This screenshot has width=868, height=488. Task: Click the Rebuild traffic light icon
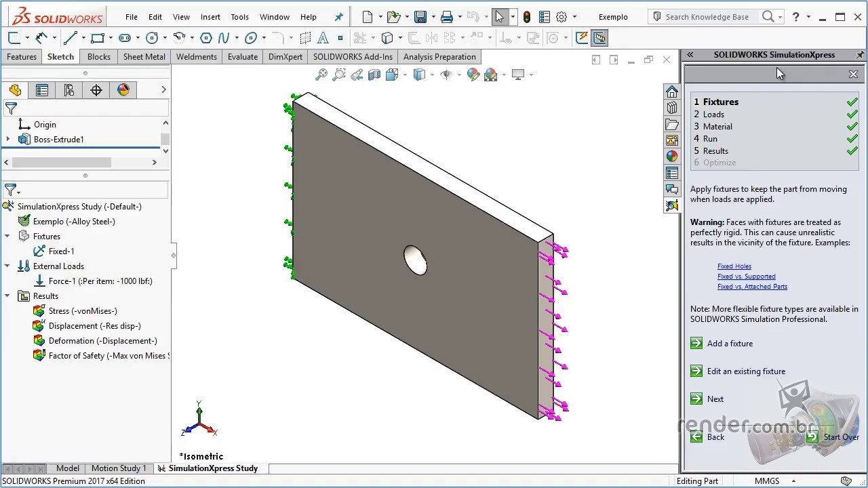(x=526, y=17)
